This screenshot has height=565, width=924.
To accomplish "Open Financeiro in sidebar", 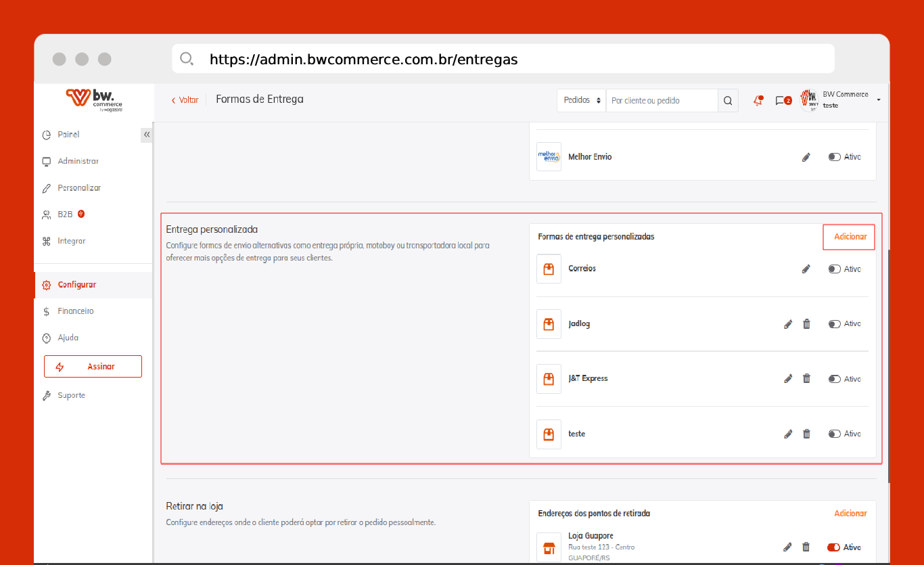I will point(75,311).
